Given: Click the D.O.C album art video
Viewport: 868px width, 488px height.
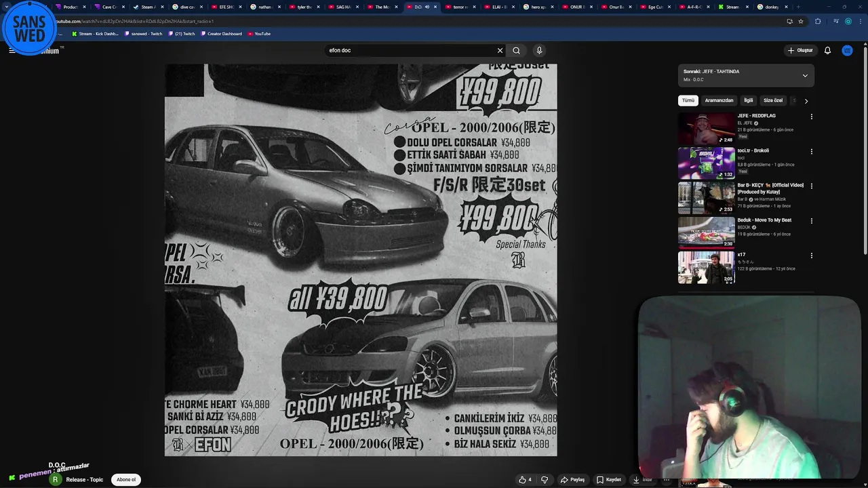Looking at the screenshot, I should pos(361,260).
